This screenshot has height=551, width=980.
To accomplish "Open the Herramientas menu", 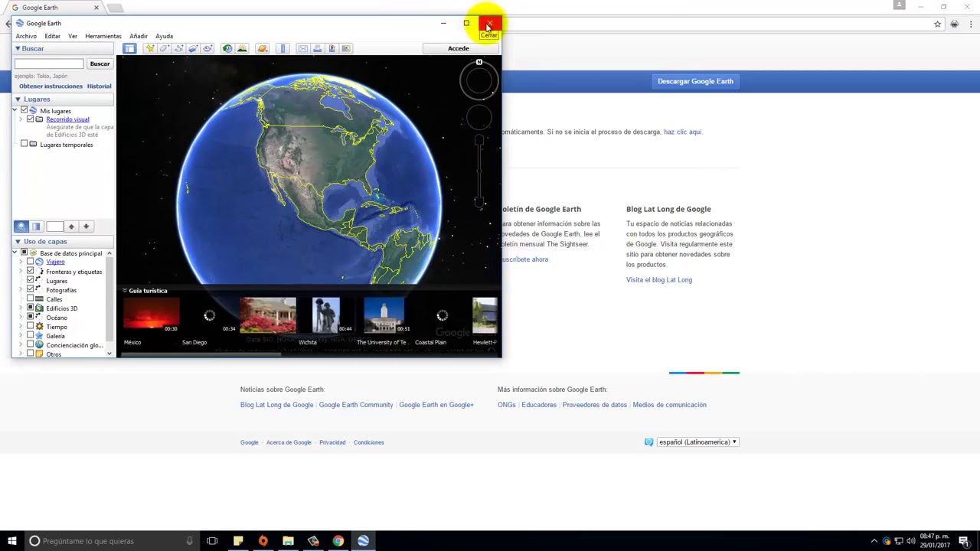I will click(103, 36).
